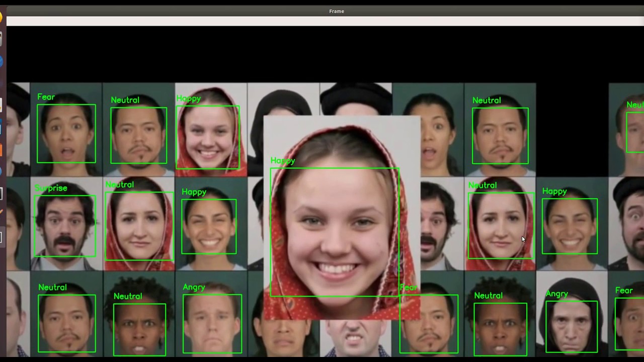Click the "Fear" label above the open-mouthed woman
Screen dimensions: 644x362
pyautogui.click(x=46, y=97)
